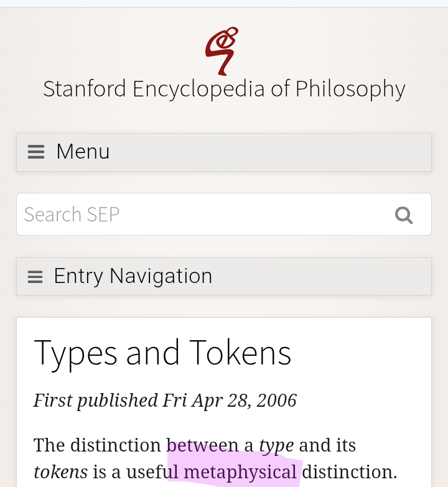
Task: Expand the Menu label
Action: [83, 152]
